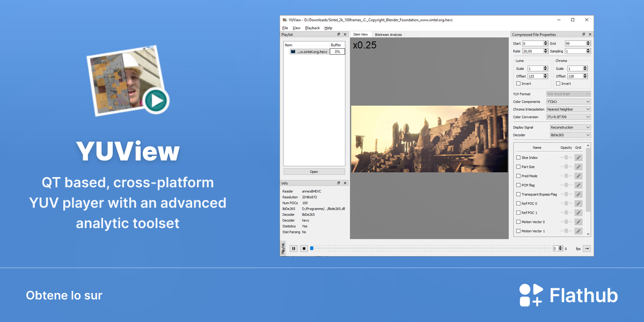Click the Flathub wordmark
644x322 pixels.
pos(584,296)
